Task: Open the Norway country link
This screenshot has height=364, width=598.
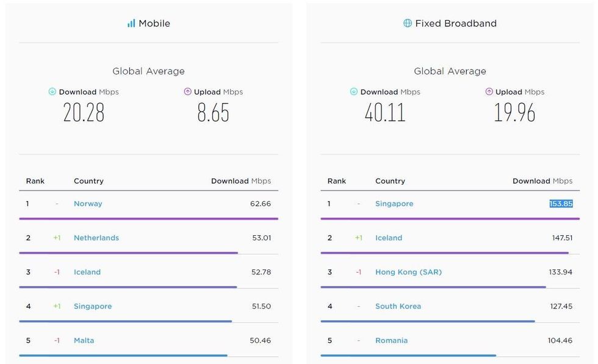Action: tap(88, 204)
